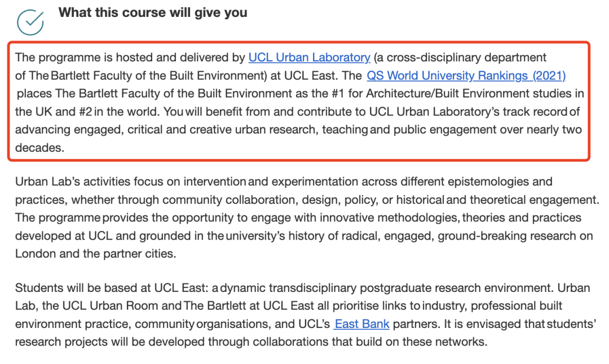This screenshot has height=364, width=609.
Task: Click the line "London and the partner cities."
Action: click(95, 254)
